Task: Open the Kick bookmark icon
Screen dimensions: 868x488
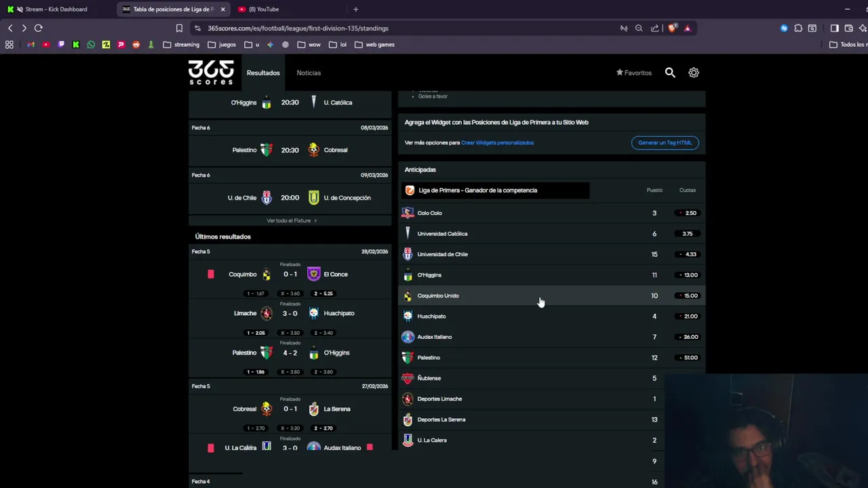Action: pos(76,45)
